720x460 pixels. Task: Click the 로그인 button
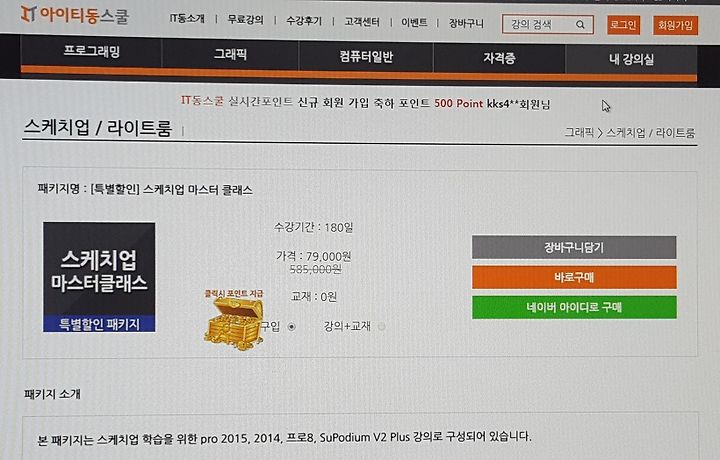point(623,25)
